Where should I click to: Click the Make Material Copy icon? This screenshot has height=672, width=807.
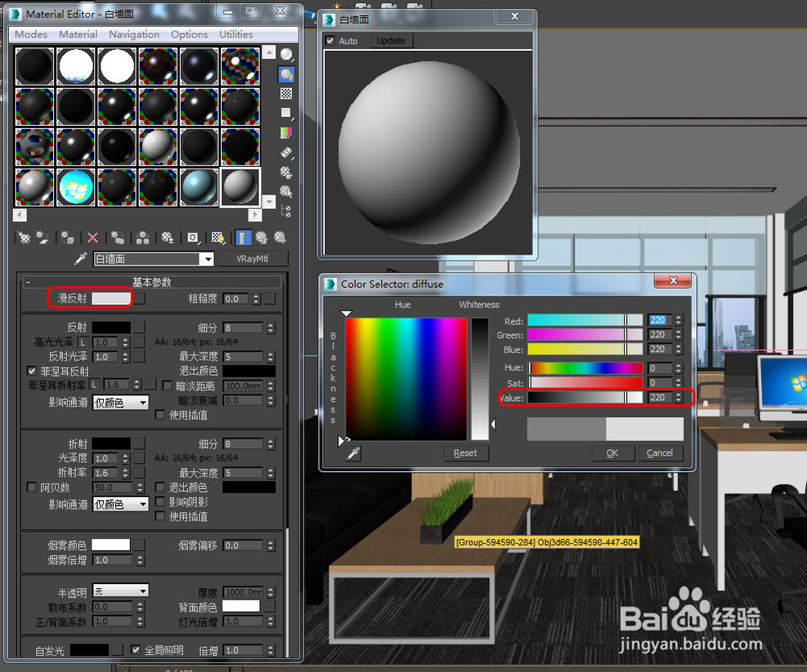click(118, 237)
